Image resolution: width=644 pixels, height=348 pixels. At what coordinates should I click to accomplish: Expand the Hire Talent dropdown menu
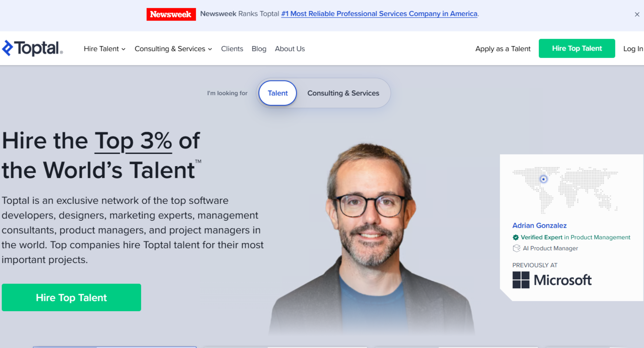pyautogui.click(x=104, y=49)
